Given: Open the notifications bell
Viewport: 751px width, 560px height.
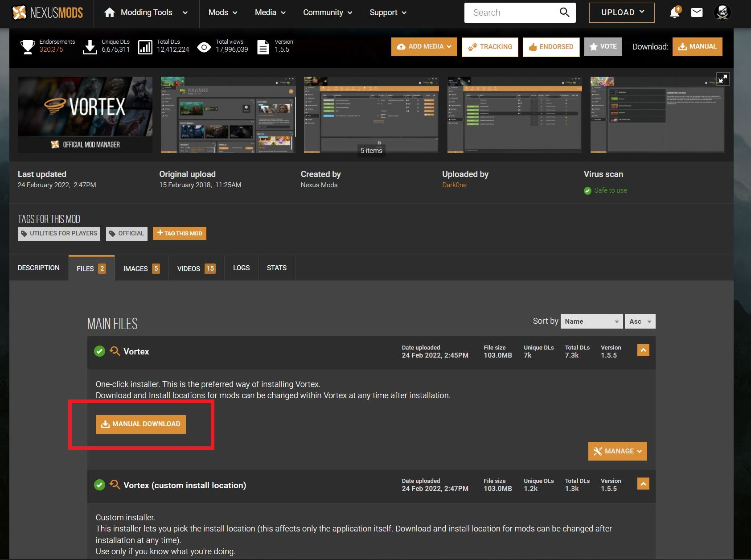Looking at the screenshot, I should [675, 12].
